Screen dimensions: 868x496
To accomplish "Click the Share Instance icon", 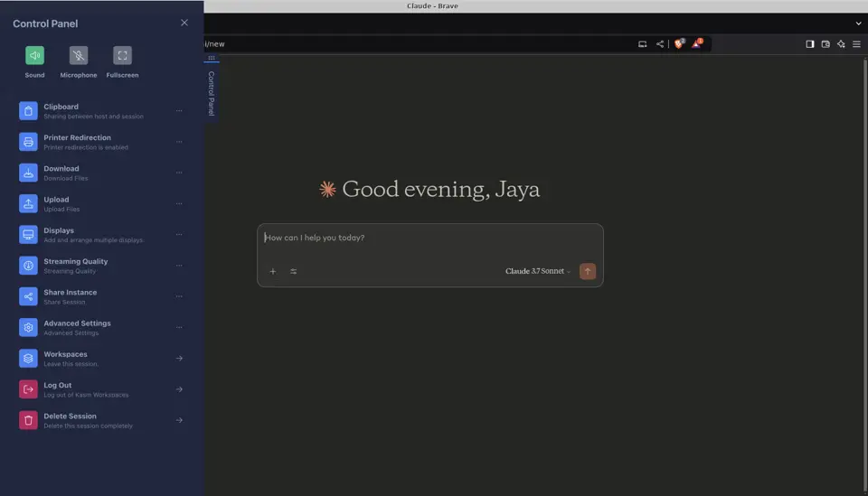I will pos(28,296).
